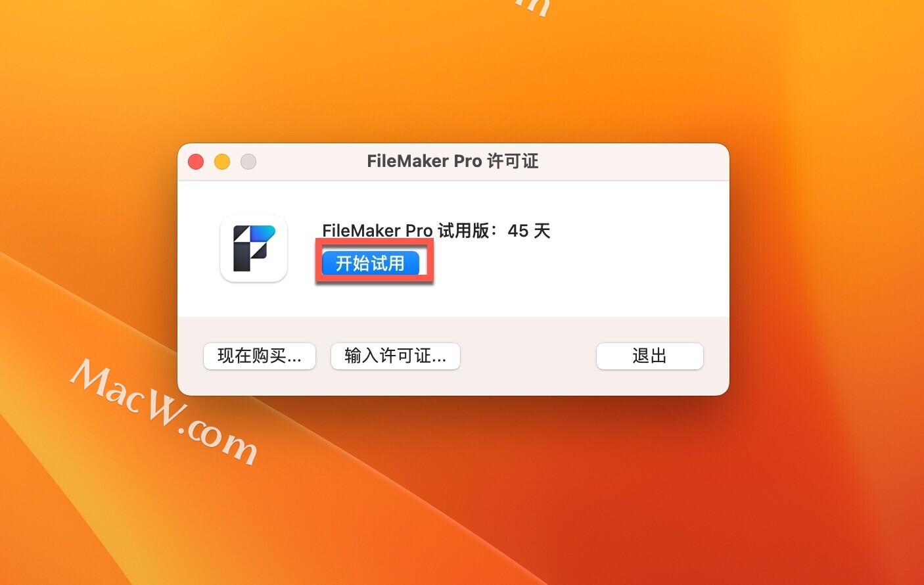Click gray footer space between 输入许可证 and 退出
The height and width of the screenshot is (585, 924).
528,356
